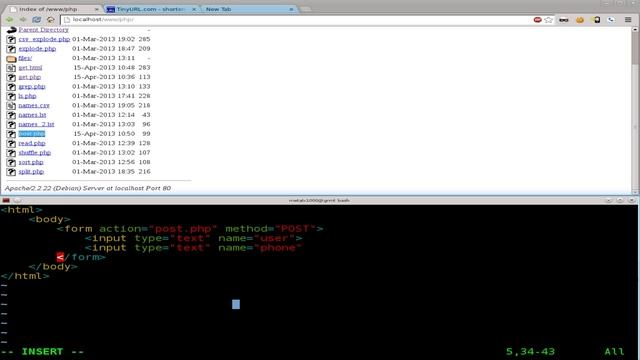Click the closing </html> tag line

(25, 276)
